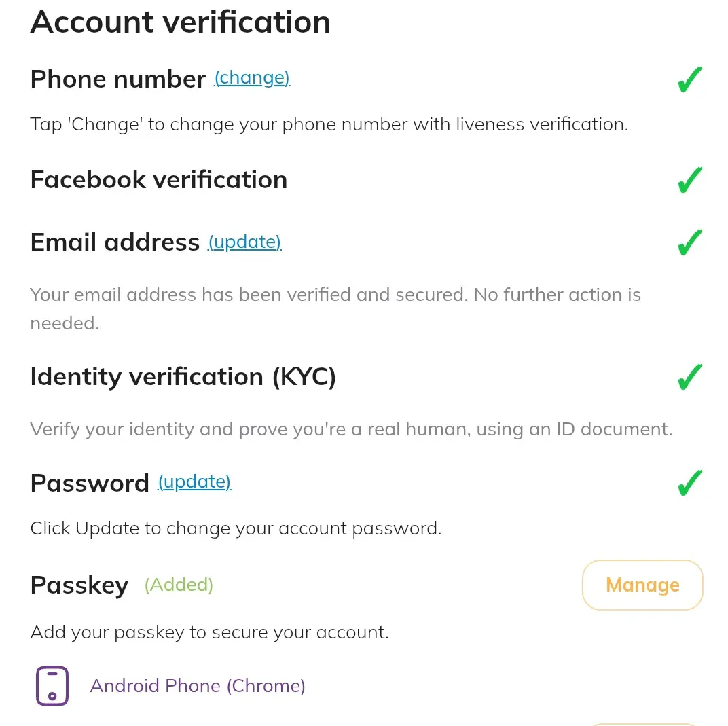Viewport: 728px width, 726px height.
Task: Select the Android Phone (Chrome) passkey entry
Action: click(x=198, y=686)
